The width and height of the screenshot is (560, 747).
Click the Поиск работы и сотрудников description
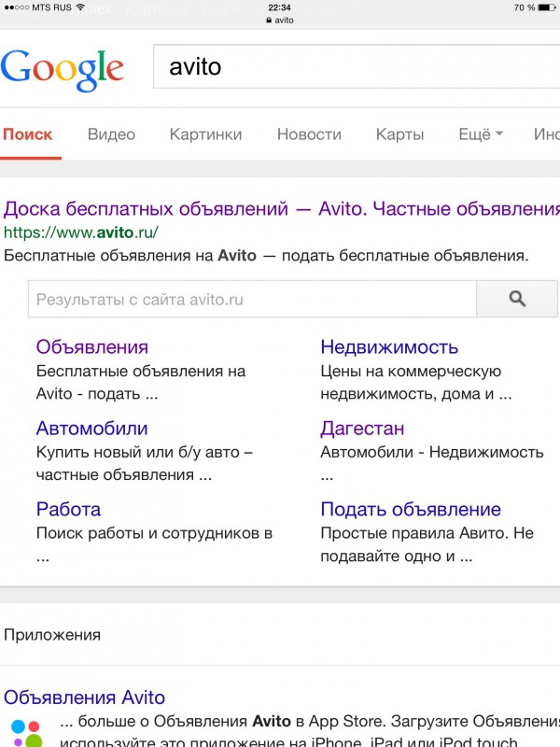tap(154, 544)
